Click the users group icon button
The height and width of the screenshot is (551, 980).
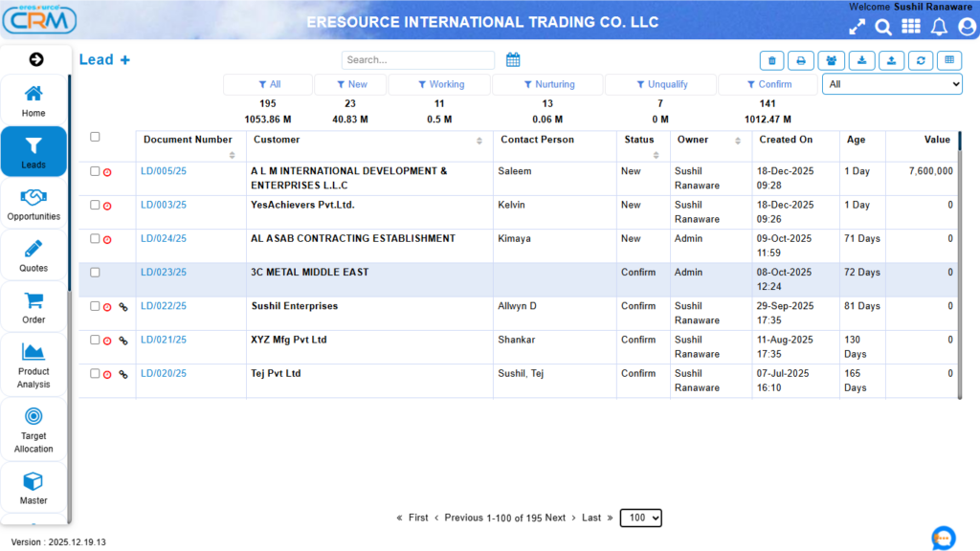click(x=831, y=60)
